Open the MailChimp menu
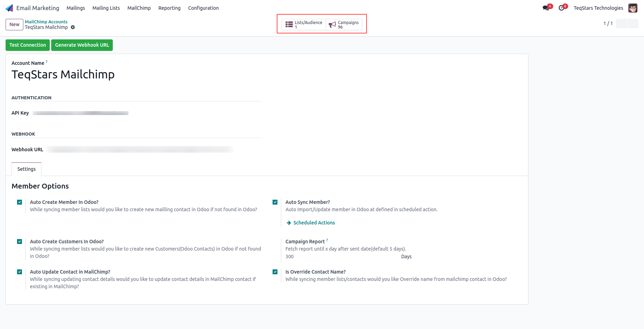The height and width of the screenshot is (329, 644). 139,8
